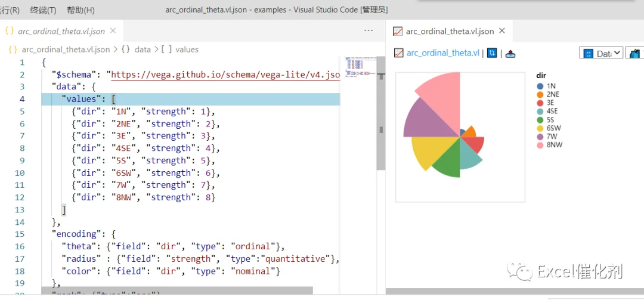
Task: Click the blue refresh arrows icon in preview
Action: point(492,53)
